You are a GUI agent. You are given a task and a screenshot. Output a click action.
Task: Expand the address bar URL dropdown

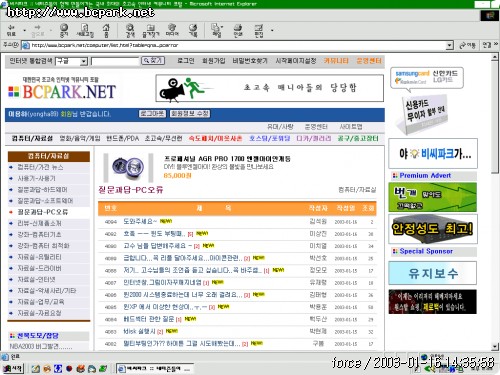click(x=450, y=45)
